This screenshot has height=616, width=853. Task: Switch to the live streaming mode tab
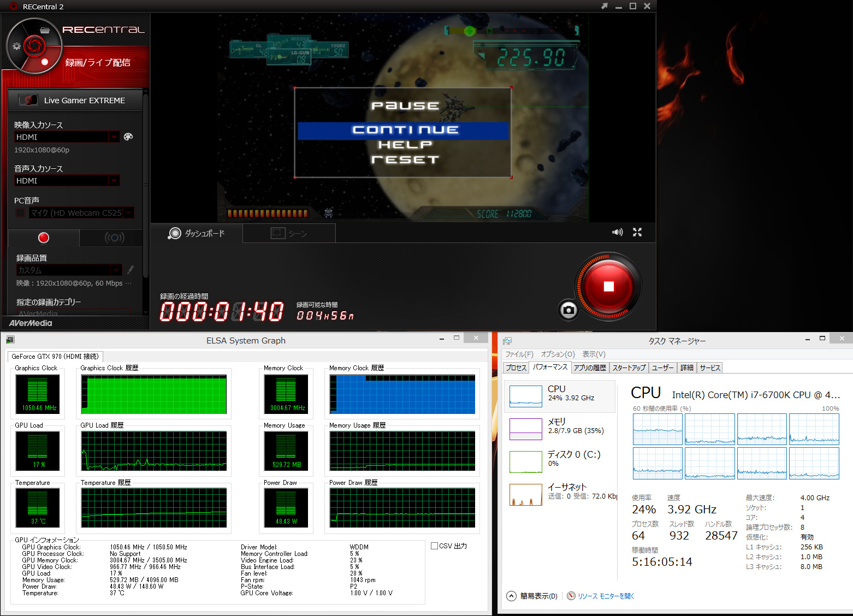[114, 238]
